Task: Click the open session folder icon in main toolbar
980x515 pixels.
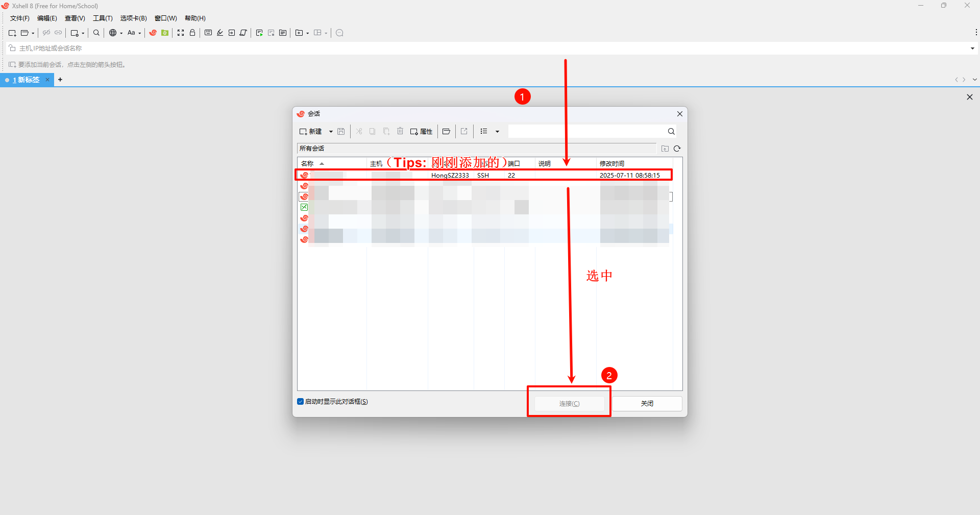Action: point(24,33)
